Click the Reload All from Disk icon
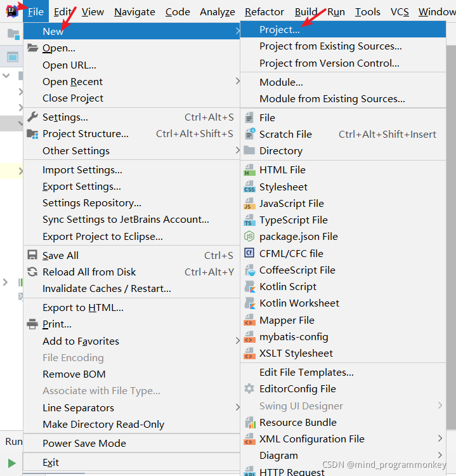The width and height of the screenshot is (456, 476). coord(32,272)
